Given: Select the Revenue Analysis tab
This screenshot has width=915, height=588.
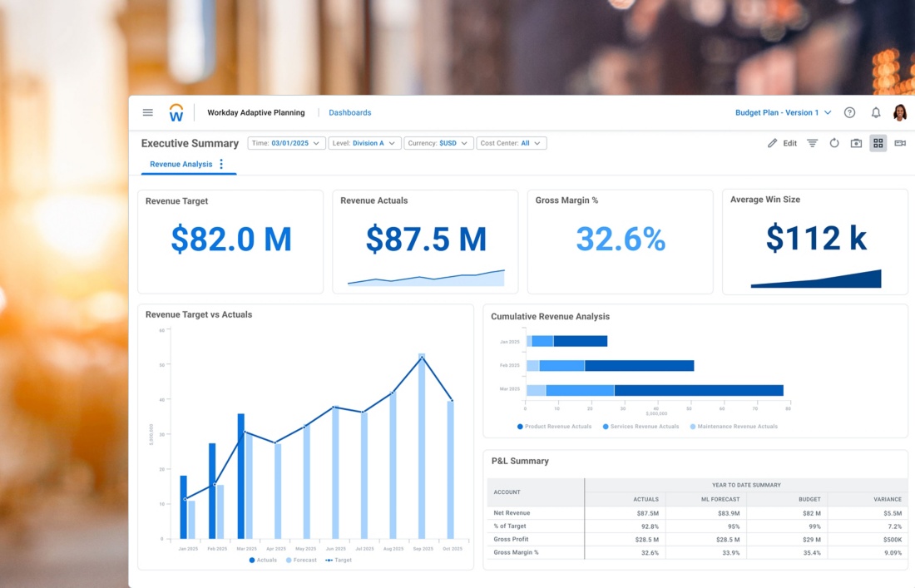Looking at the screenshot, I should tap(181, 165).
